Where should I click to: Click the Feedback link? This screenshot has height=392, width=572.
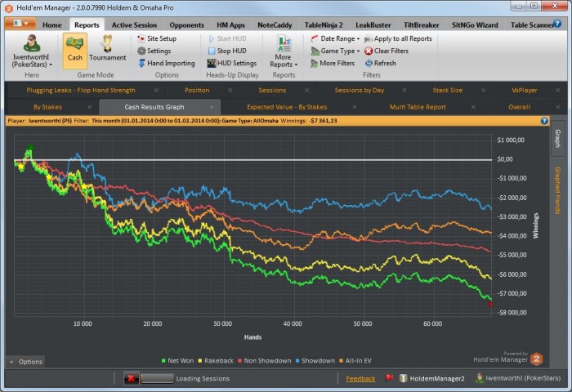(360, 379)
